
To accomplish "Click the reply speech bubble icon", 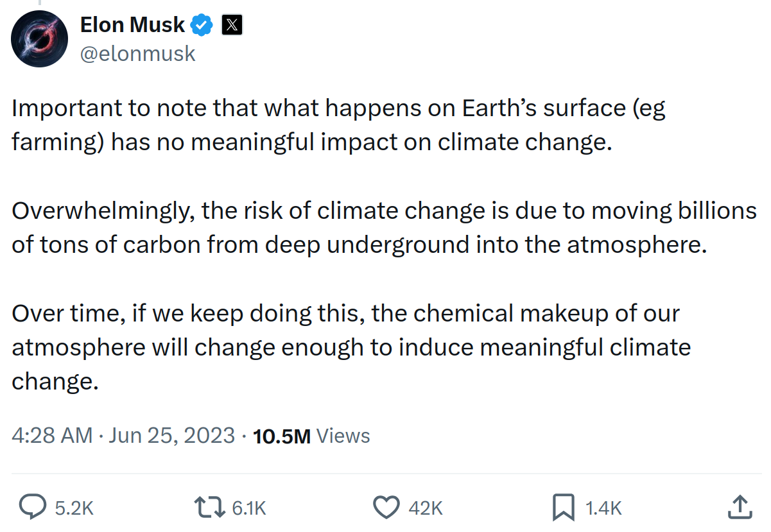I will tap(31, 508).
